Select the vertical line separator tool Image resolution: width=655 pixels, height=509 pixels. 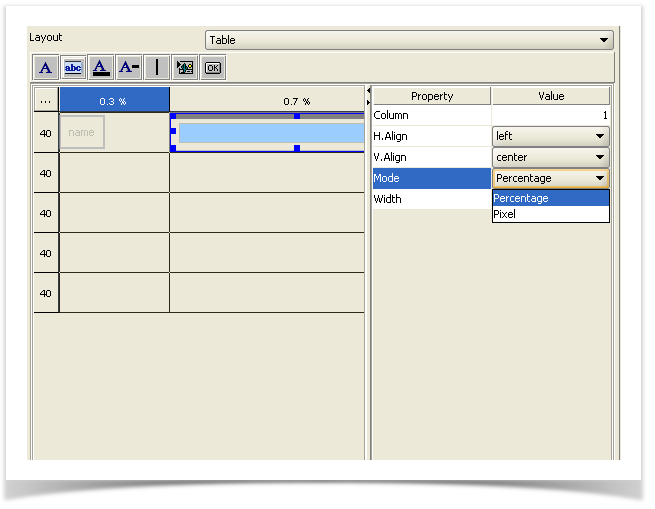(157, 68)
